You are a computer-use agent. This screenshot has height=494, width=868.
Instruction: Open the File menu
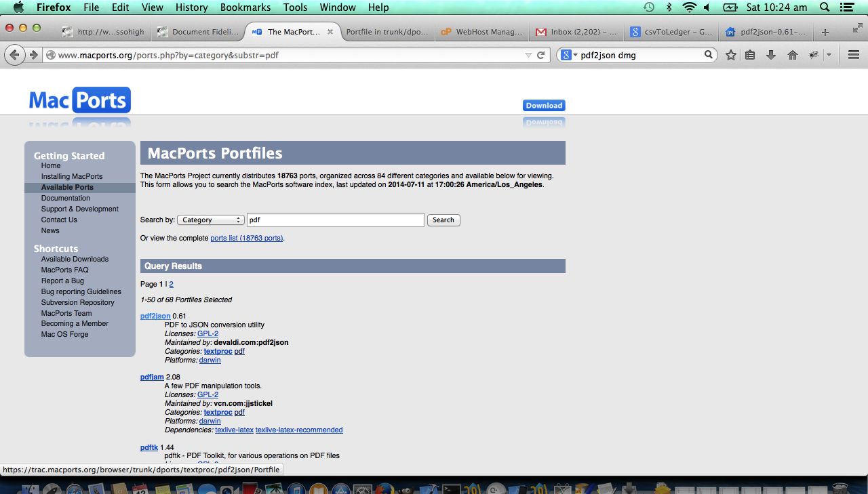tap(91, 7)
